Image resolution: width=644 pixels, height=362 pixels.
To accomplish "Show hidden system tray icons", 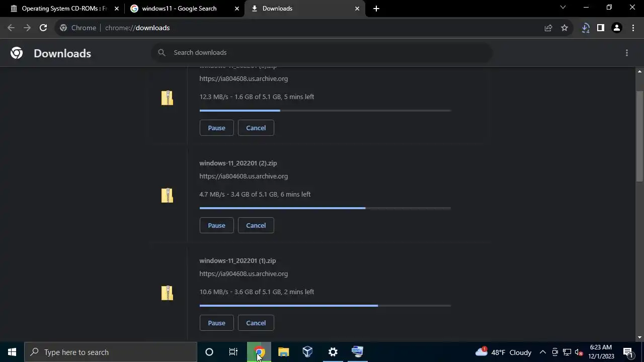I will (x=543, y=352).
